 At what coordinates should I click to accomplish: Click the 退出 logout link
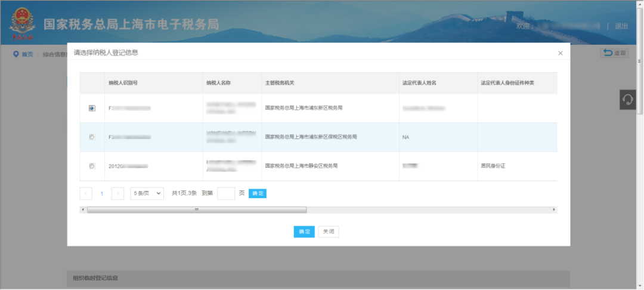coord(621,26)
